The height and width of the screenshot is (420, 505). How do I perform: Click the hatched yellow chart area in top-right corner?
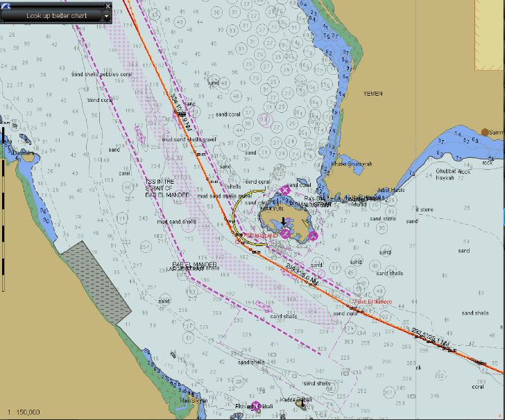click(489, 35)
